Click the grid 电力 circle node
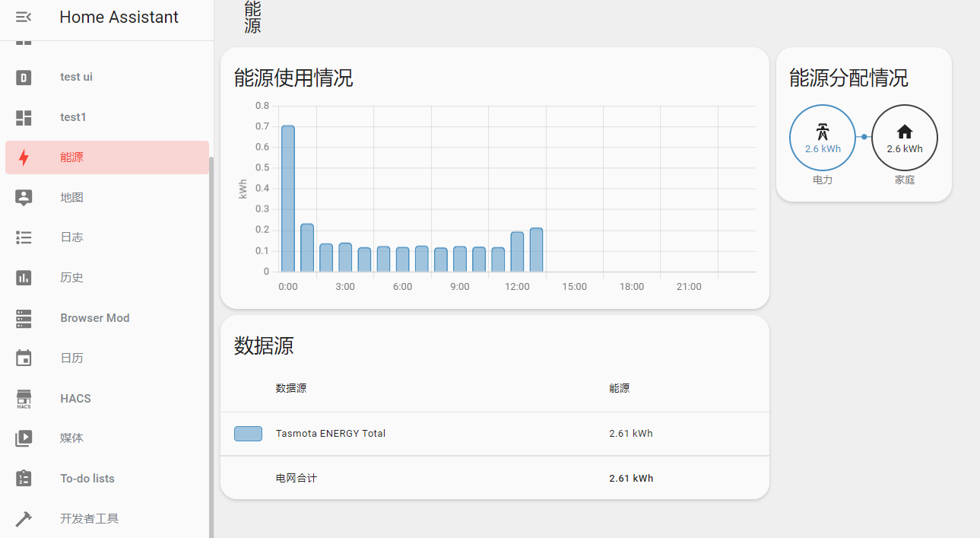980x538 pixels. 823,138
